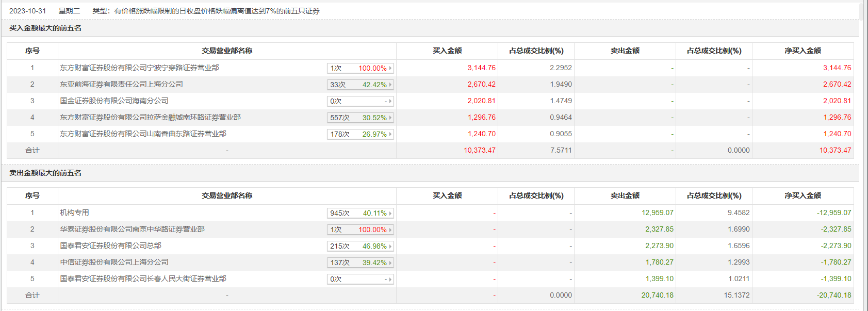Click the 机构专用 seat entry
This screenshot has width=868, height=311.
74,212
